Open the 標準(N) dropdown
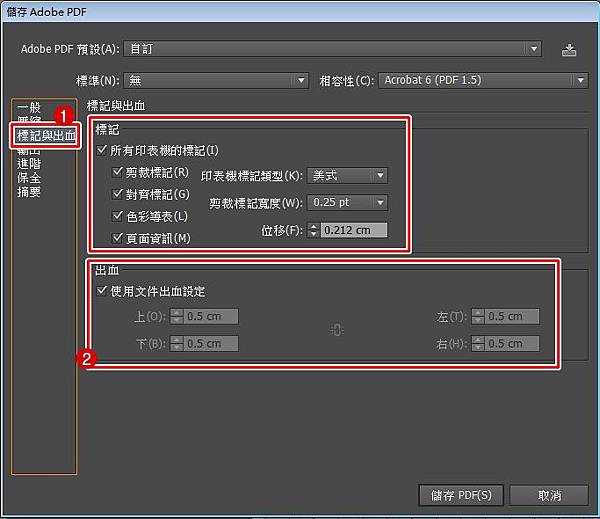 (216, 80)
